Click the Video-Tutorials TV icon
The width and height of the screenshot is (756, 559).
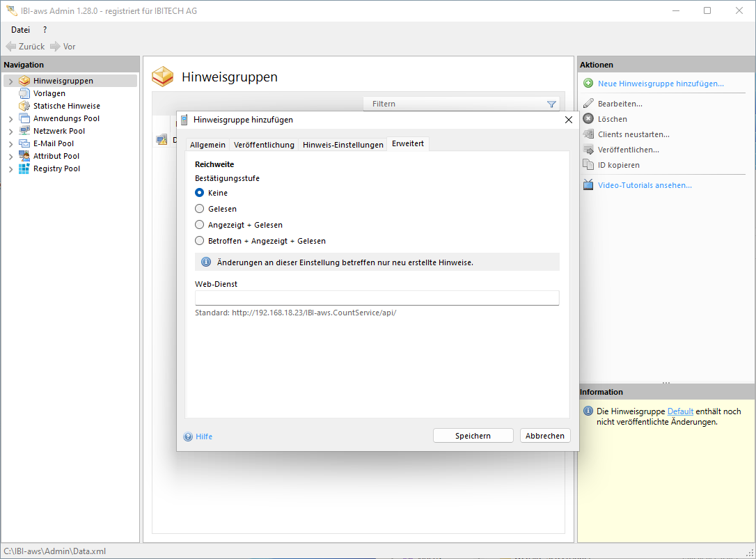click(588, 185)
